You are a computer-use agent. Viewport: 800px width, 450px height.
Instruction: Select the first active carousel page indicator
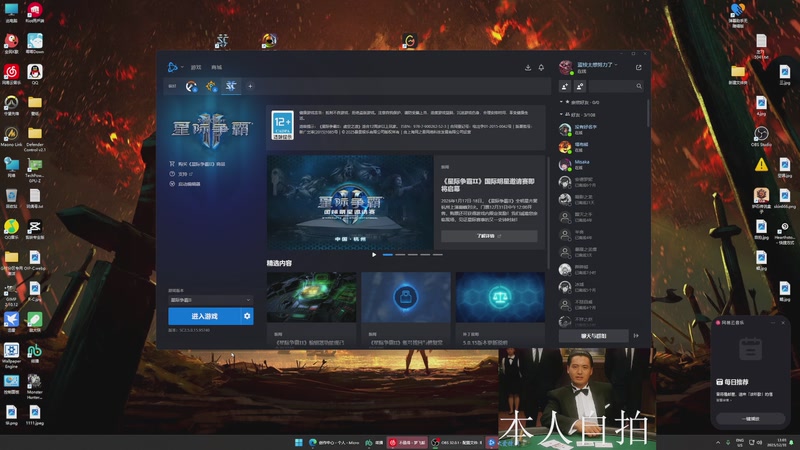388,255
